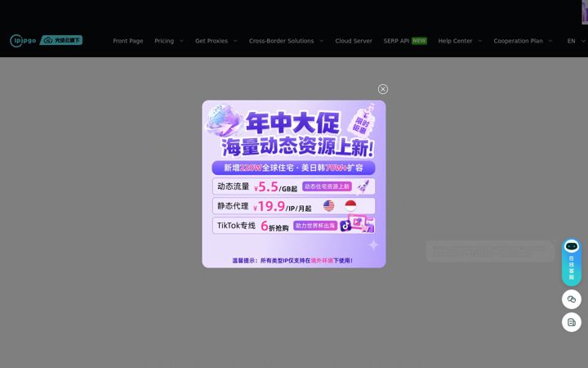Click the green NEW badge
588x368 pixels.
click(419, 41)
